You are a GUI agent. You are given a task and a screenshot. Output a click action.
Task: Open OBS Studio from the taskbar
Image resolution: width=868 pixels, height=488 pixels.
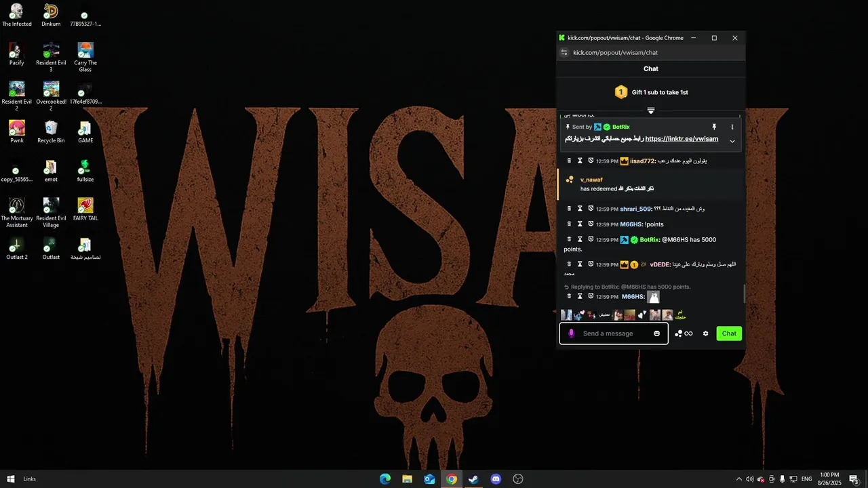518,479
